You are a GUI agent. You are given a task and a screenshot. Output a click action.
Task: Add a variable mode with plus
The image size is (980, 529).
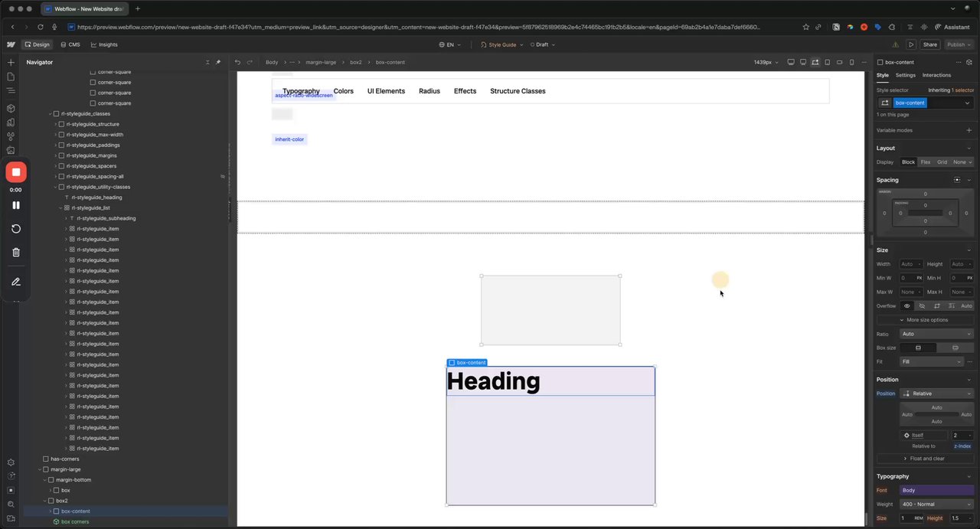point(969,130)
